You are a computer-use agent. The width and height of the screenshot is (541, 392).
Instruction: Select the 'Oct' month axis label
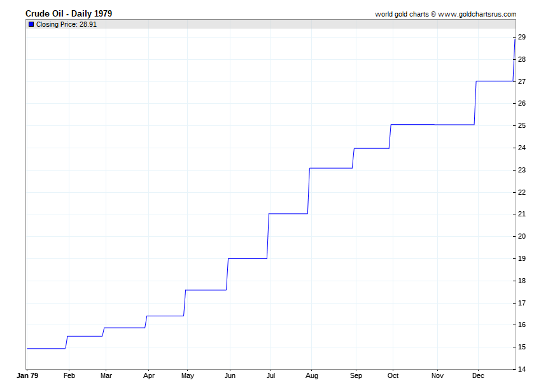(393, 376)
